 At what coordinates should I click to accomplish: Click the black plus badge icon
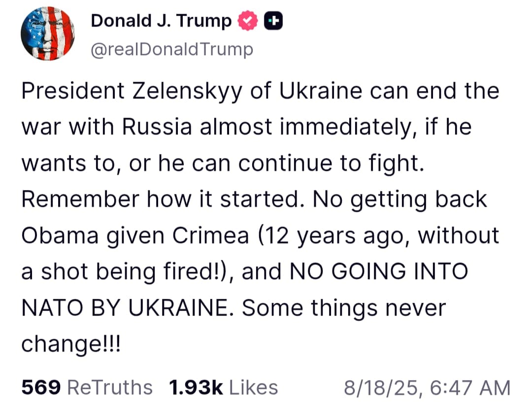tap(273, 21)
